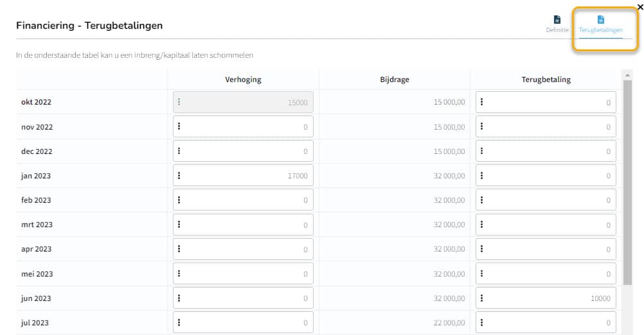Open three-dot menu for jan 2023 Verhoging

pos(179,175)
